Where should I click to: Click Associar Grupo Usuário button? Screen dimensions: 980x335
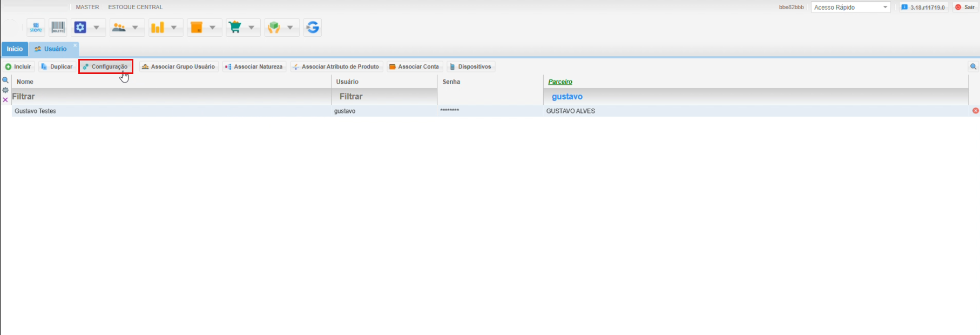(179, 67)
